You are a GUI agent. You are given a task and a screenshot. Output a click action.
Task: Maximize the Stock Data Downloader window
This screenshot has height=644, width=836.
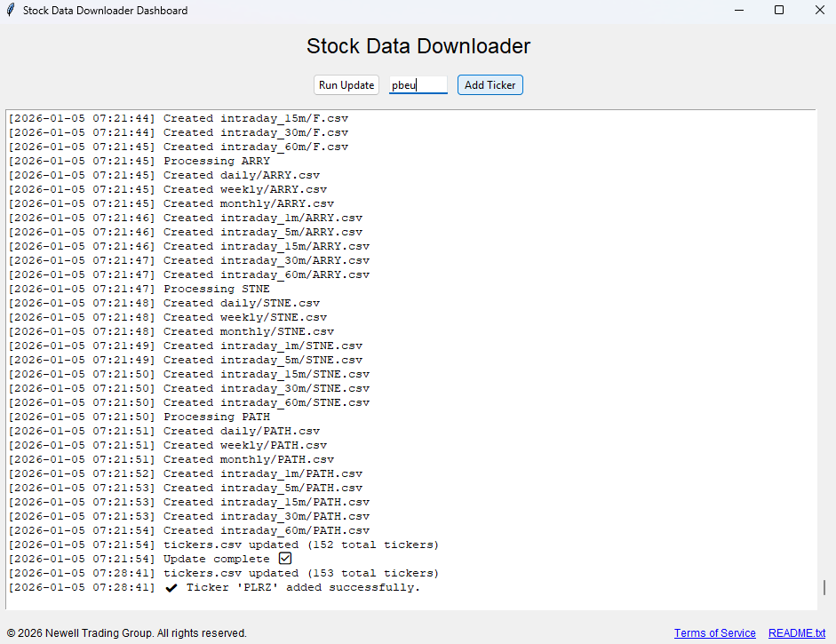(779, 10)
